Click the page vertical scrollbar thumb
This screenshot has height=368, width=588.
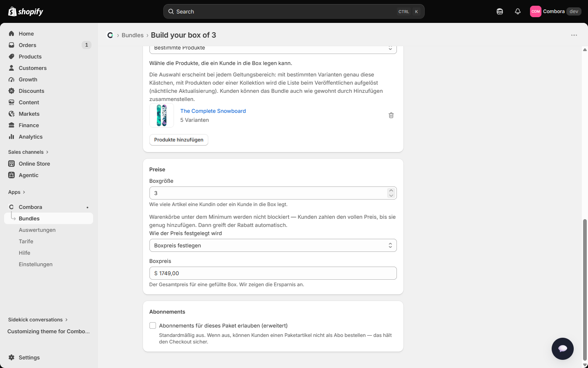click(x=585, y=289)
